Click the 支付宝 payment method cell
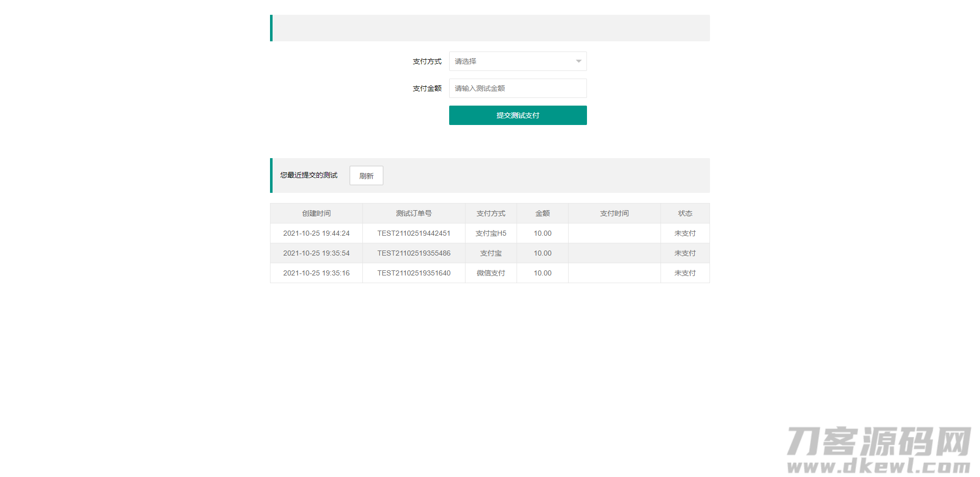 pyautogui.click(x=491, y=253)
